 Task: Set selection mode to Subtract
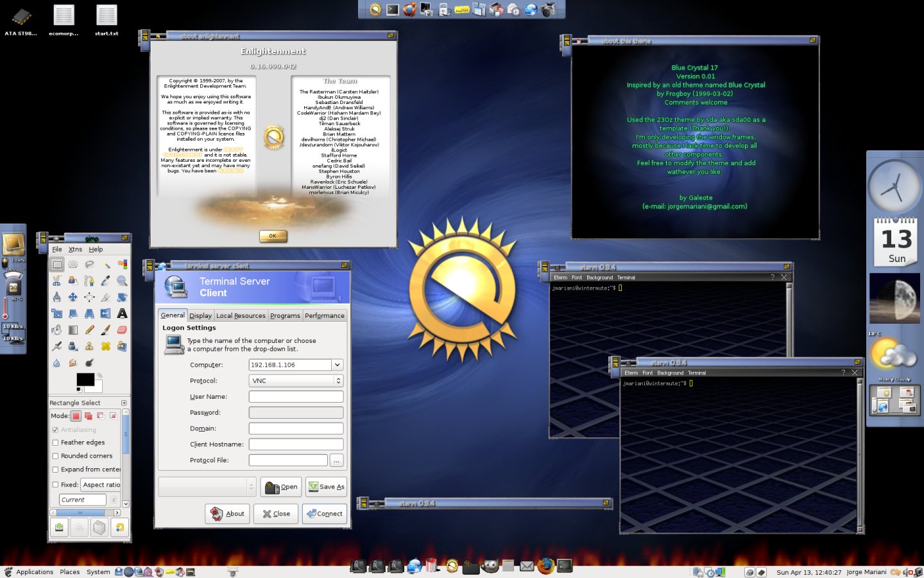(x=101, y=416)
